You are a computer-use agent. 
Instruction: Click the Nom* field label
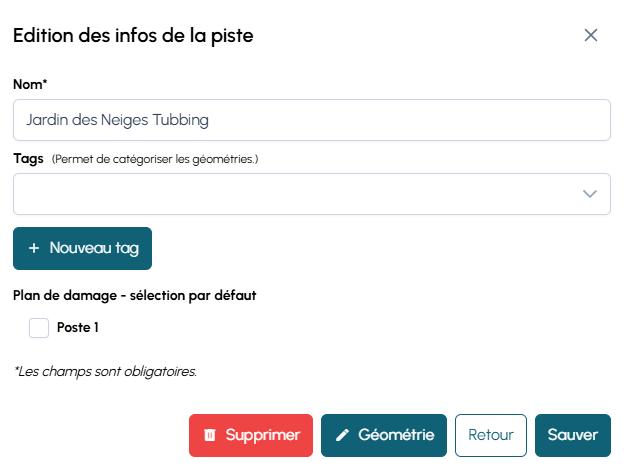pos(30,83)
